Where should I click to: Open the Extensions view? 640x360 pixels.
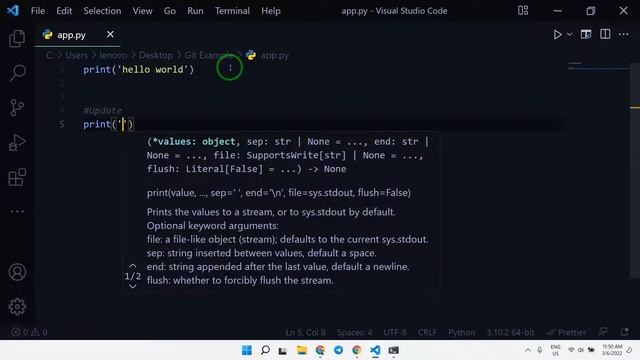17,177
